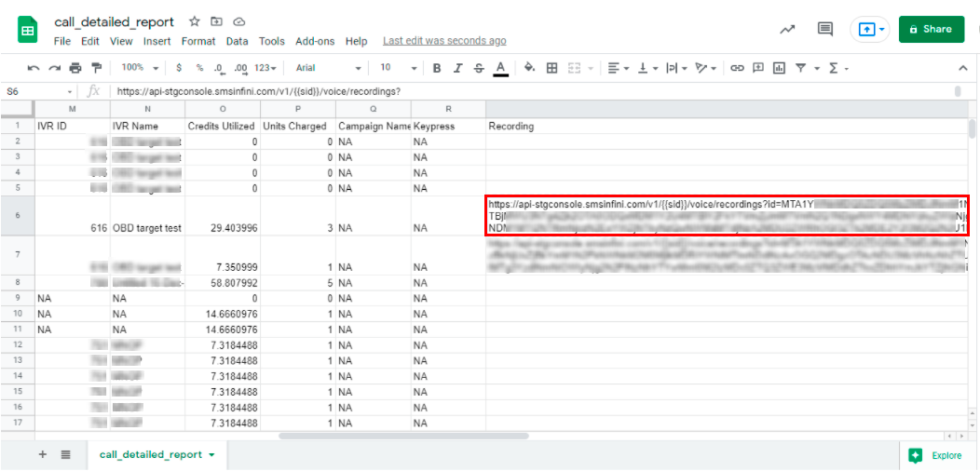
Task: Collapse the toolbar menus with chevron
Action: point(962,67)
